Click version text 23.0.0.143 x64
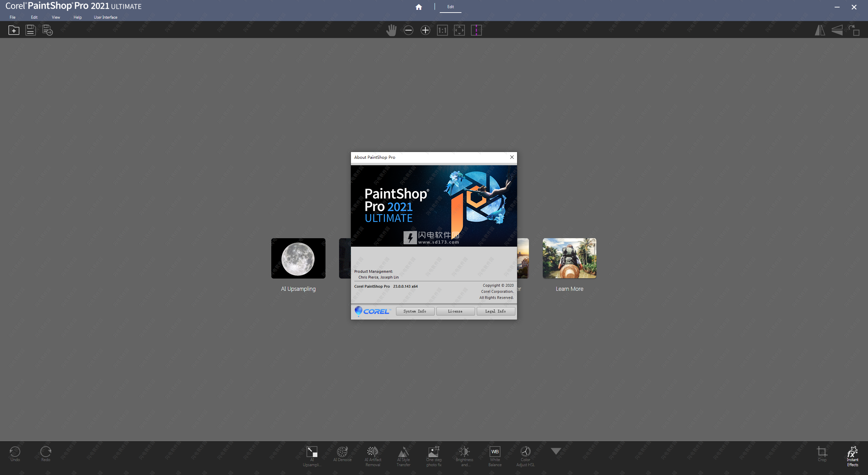The width and height of the screenshot is (868, 475). [406, 286]
